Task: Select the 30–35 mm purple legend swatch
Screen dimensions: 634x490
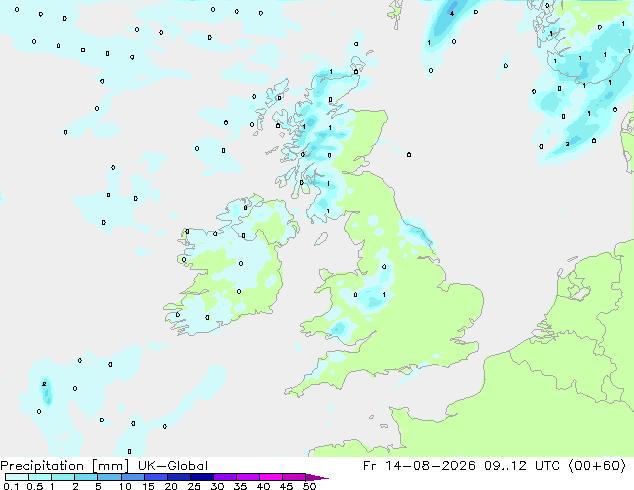Action: (x=224, y=477)
